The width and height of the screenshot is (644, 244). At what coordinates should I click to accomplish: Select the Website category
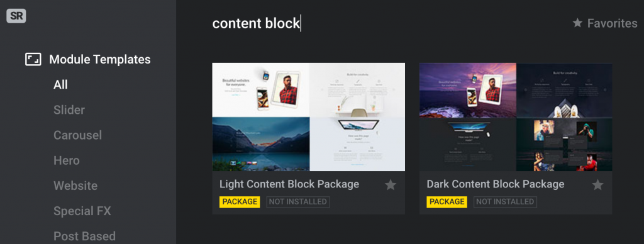(x=75, y=186)
